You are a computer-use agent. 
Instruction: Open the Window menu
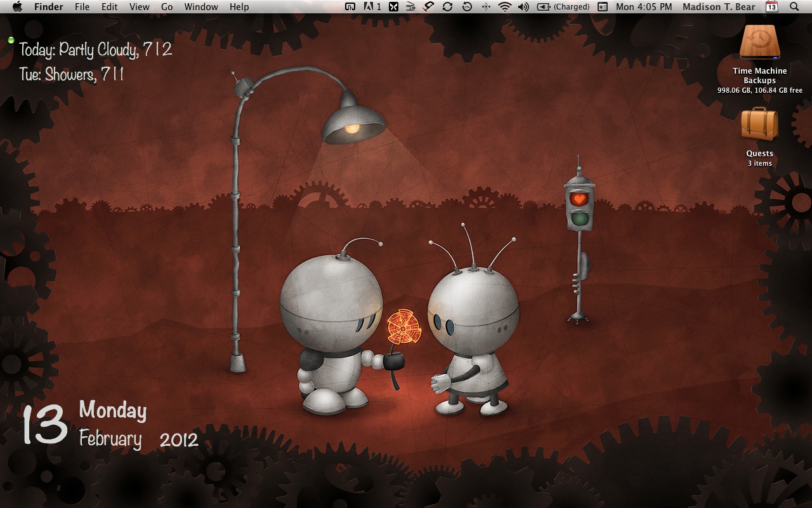tap(201, 6)
